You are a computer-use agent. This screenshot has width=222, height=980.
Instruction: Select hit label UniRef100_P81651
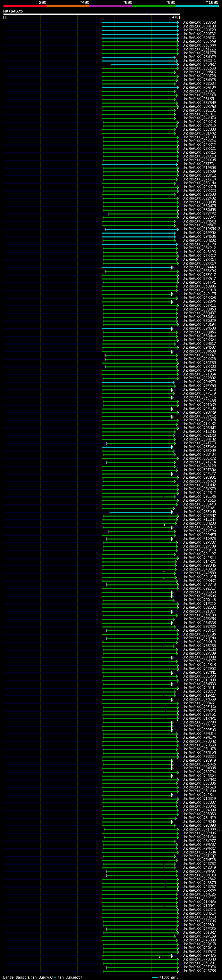[x=199, y=99]
